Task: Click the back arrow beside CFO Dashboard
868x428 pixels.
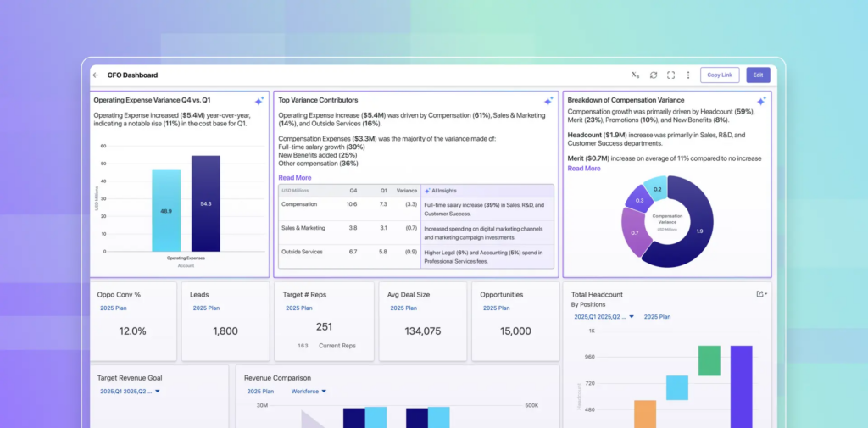Action: (96, 75)
